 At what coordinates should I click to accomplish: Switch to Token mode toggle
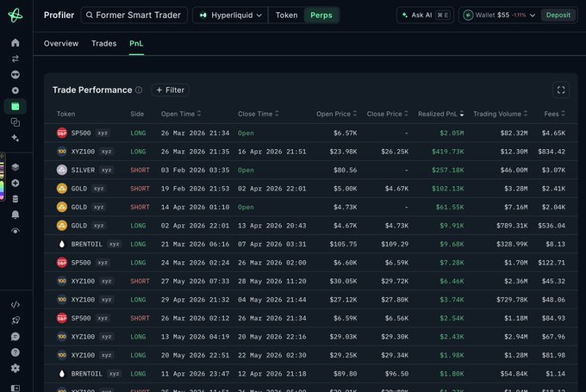287,16
